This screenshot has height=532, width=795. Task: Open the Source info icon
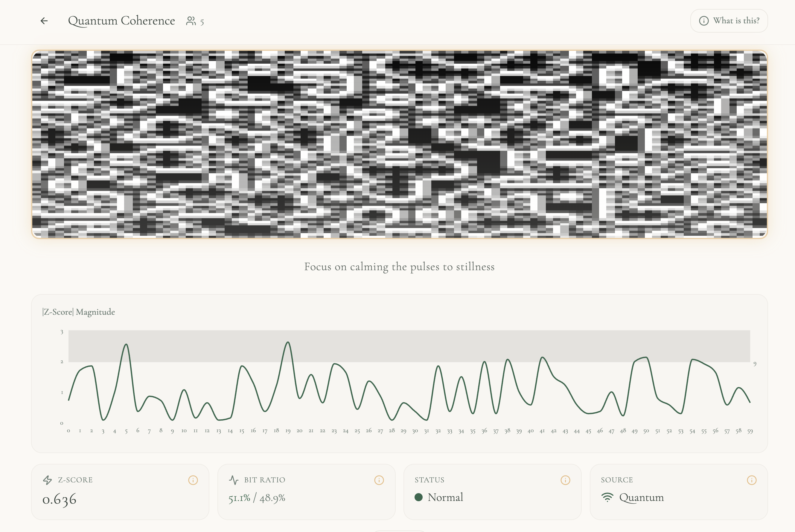pyautogui.click(x=752, y=480)
